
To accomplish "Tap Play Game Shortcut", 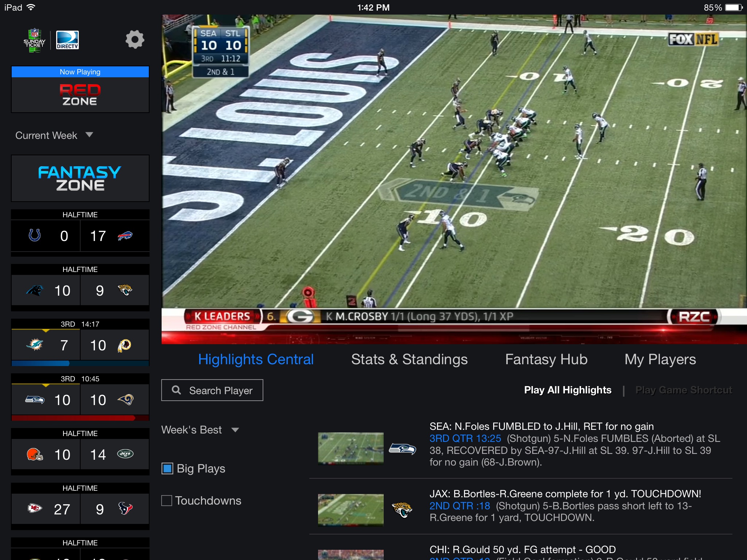I will coord(684,390).
